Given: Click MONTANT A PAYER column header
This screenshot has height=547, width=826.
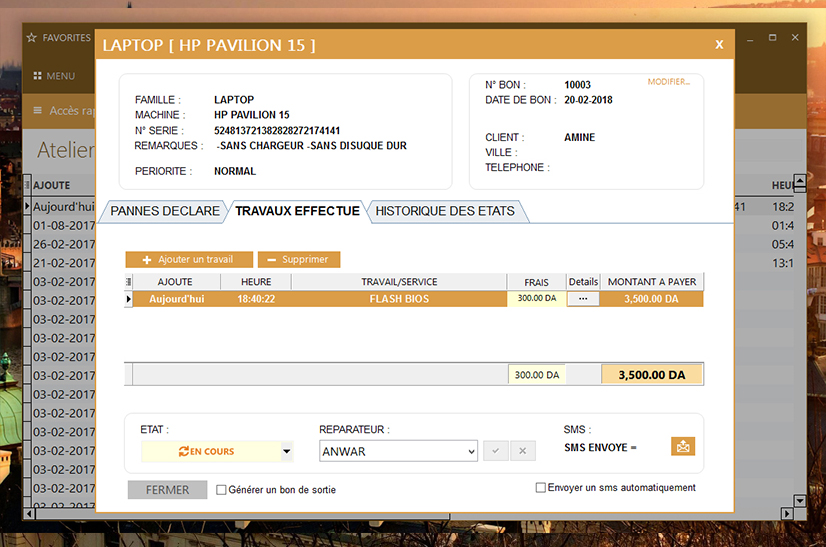Looking at the screenshot, I should point(652,282).
